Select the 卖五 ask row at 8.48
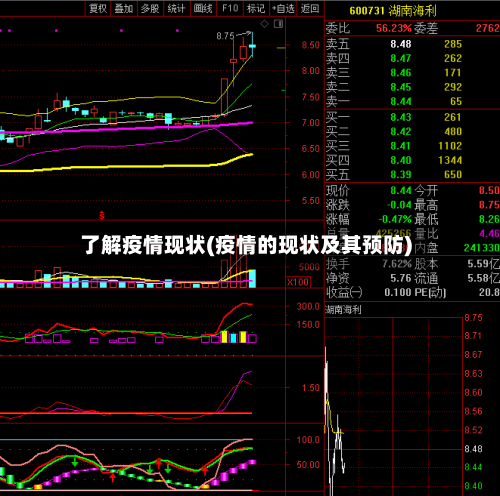Screen dimensions: 500x496 pyautogui.click(x=412, y=44)
